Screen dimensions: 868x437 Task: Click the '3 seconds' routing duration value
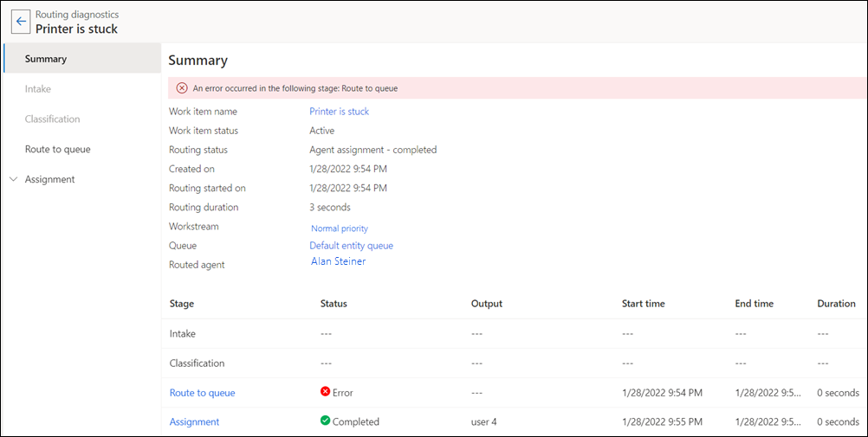tap(330, 208)
